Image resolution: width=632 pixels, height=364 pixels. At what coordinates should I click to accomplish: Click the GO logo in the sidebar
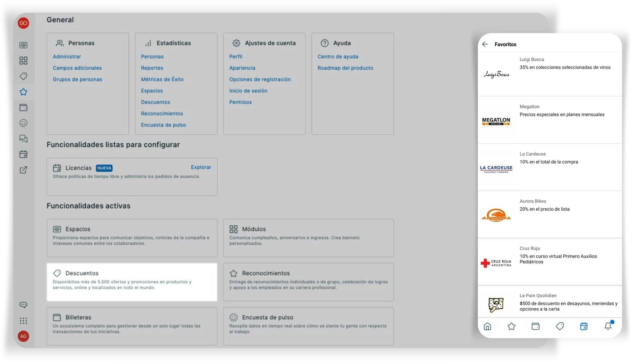tap(23, 23)
